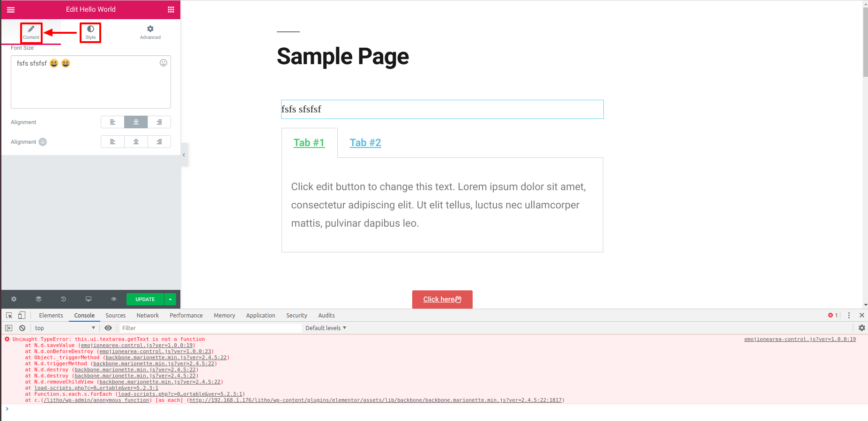The width and height of the screenshot is (868, 421).
Task: Open the DevTools Sources tab
Action: [x=115, y=315]
